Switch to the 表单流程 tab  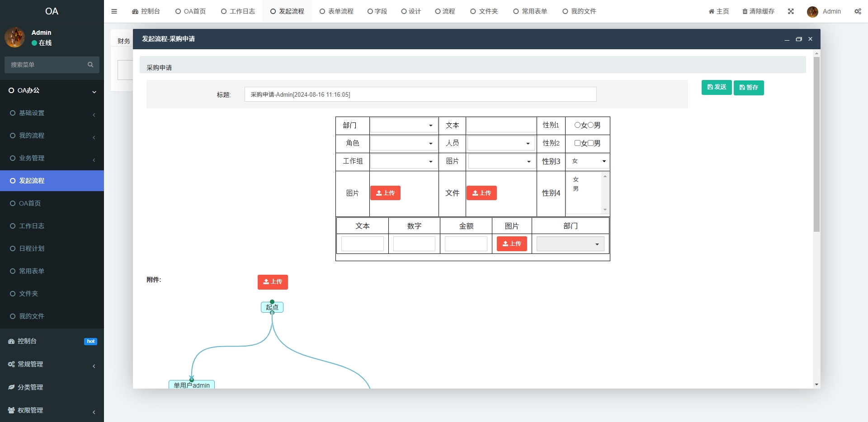(336, 11)
